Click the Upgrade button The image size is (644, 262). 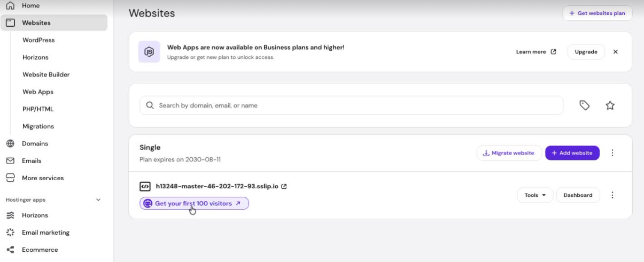[x=586, y=52]
